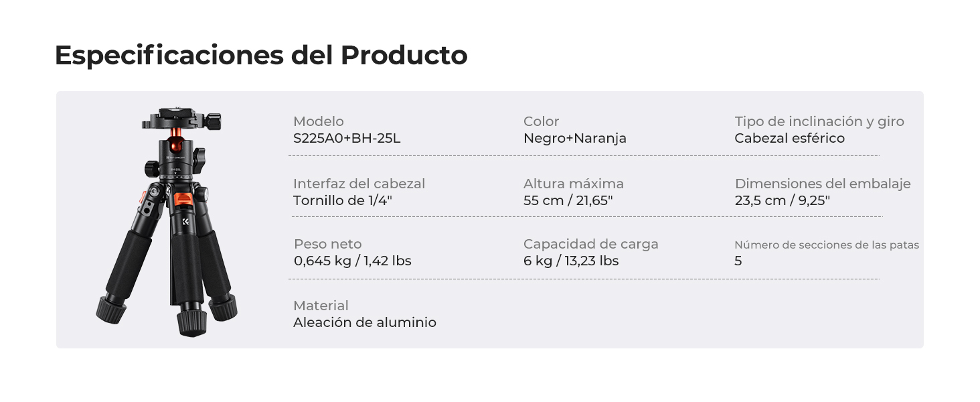Viewport: 980px width, 402px height.
Task: Click the "Interfaz del cabezal" label
Action: click(x=359, y=184)
